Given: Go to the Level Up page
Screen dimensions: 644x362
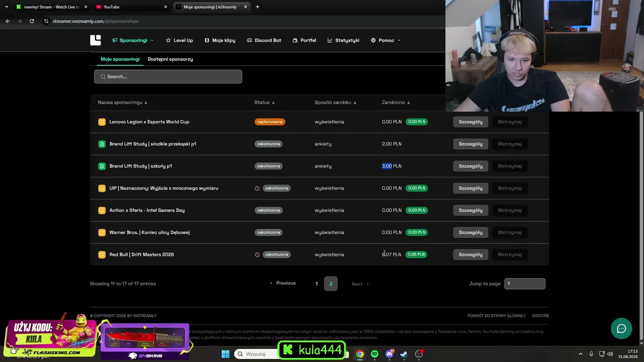Looking at the screenshot, I should [179, 40].
